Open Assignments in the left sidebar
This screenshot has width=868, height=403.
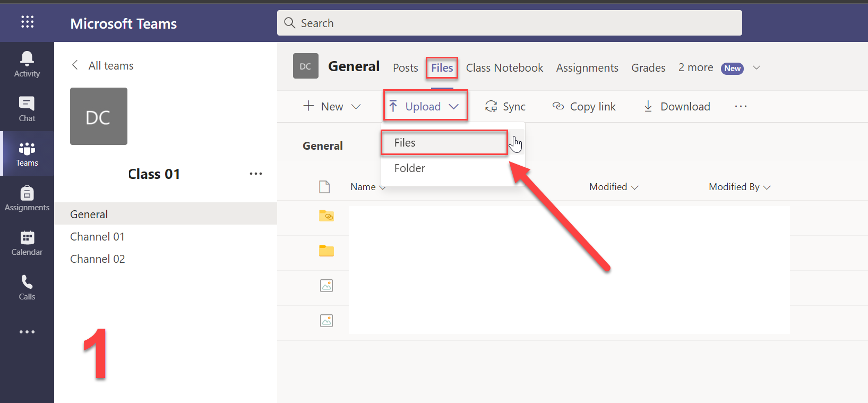click(x=27, y=198)
